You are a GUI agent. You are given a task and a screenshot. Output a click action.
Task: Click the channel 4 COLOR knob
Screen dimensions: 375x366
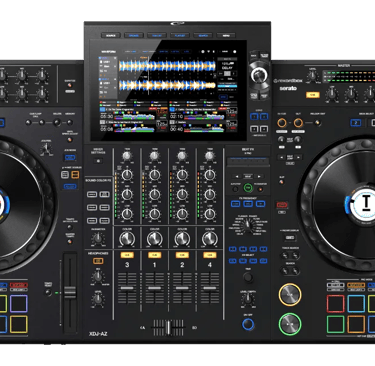pos(210,239)
